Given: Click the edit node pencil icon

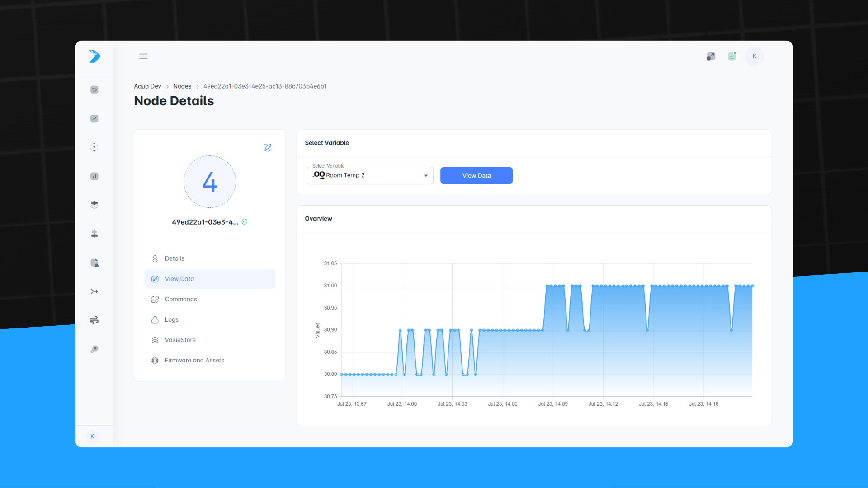Looking at the screenshot, I should point(268,148).
